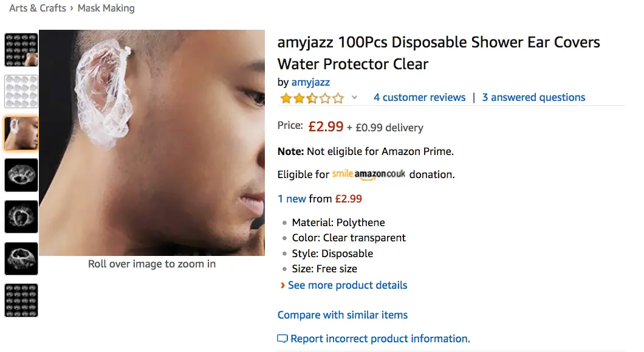
Task: Click Compare with similar items
Action: pos(343,315)
